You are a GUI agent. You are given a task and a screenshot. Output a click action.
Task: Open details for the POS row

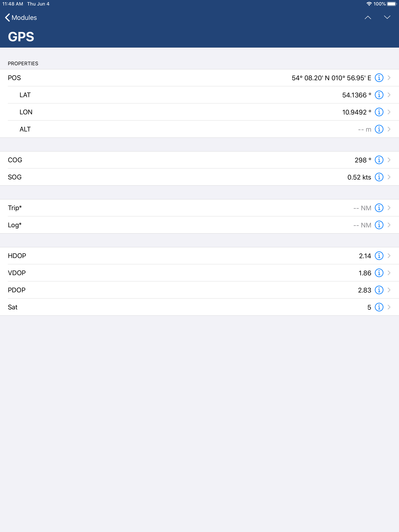(x=389, y=78)
